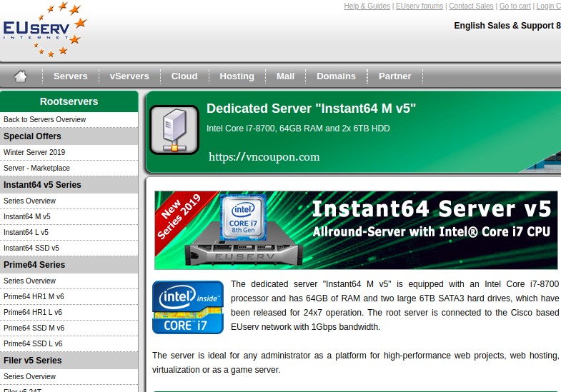Viewport: 561px width, 392px height.
Task: Click the EUserv logo
Action: point(45,30)
